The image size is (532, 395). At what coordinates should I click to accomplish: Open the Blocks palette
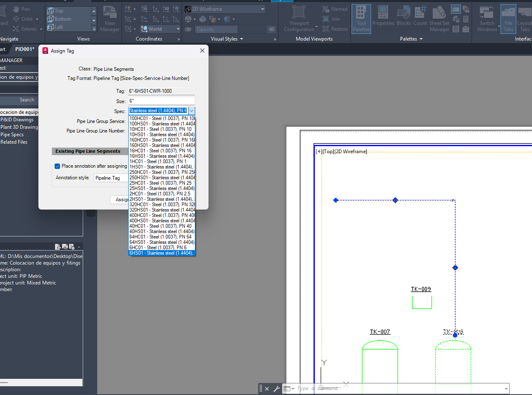click(403, 17)
